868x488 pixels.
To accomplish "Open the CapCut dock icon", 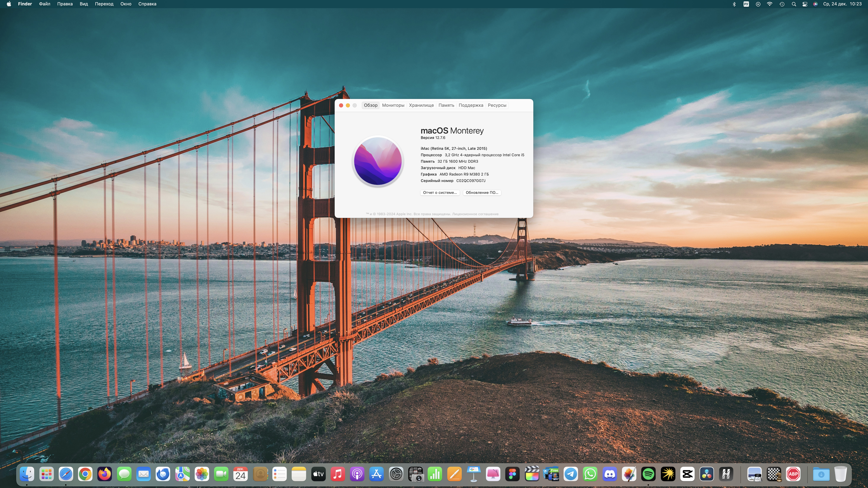I will point(687,474).
